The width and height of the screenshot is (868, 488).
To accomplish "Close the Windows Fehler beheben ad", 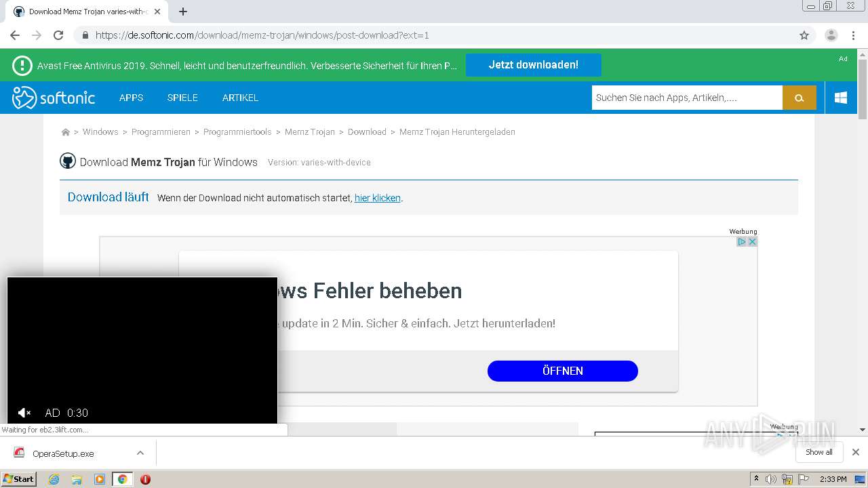I will pyautogui.click(x=752, y=241).
